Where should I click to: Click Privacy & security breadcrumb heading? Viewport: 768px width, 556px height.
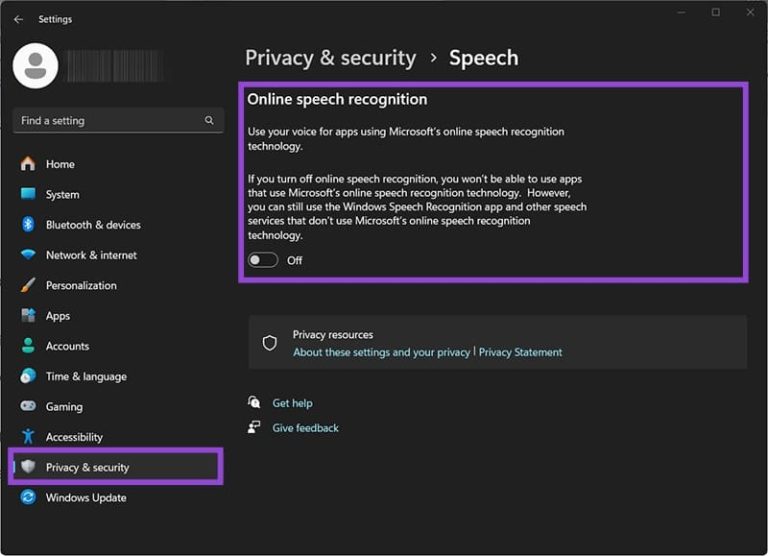coord(330,58)
